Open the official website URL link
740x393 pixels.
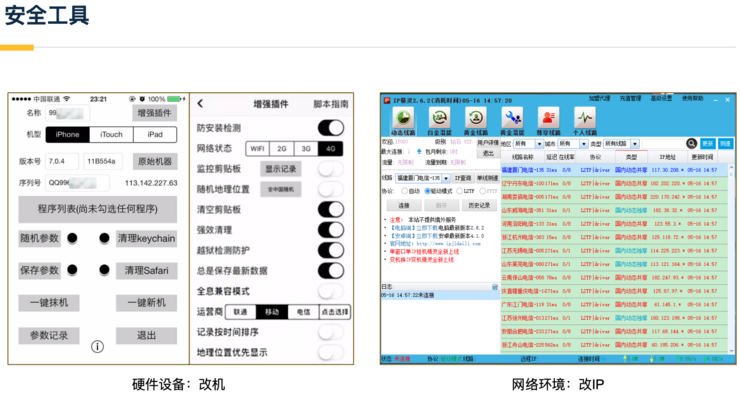[448, 244]
